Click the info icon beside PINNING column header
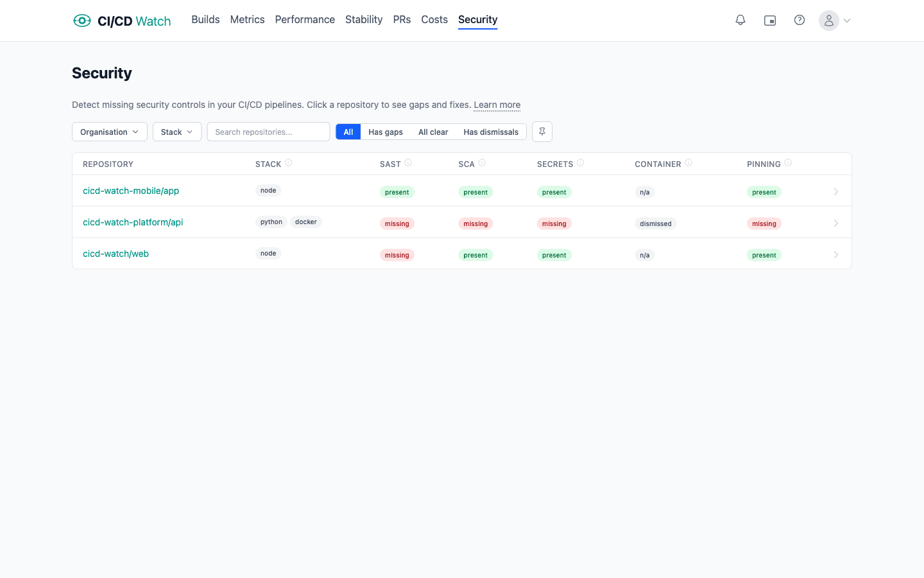924x578 pixels. pos(787,162)
